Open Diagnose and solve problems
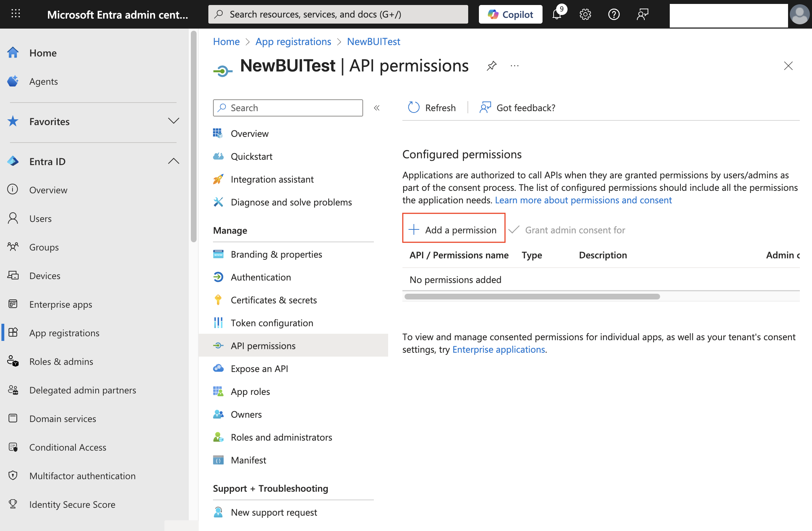 tap(291, 202)
